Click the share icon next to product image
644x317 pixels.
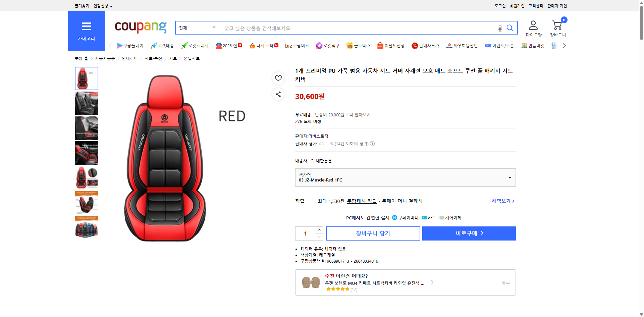(278, 94)
